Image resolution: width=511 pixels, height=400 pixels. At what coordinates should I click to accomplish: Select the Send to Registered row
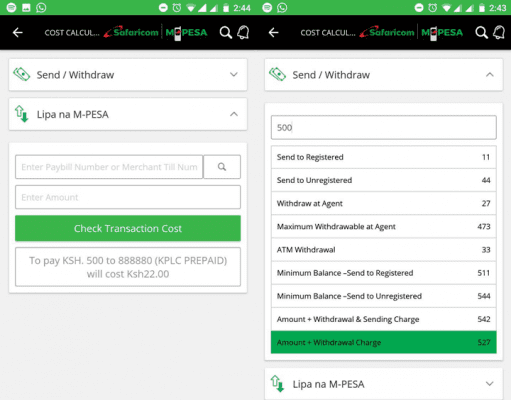[384, 157]
